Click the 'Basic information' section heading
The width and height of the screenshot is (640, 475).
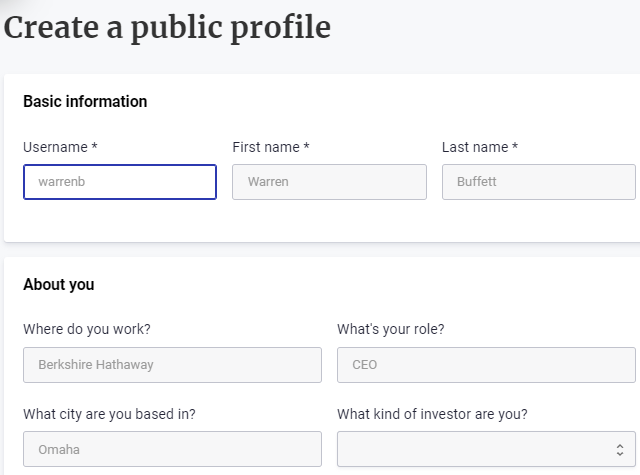(85, 102)
